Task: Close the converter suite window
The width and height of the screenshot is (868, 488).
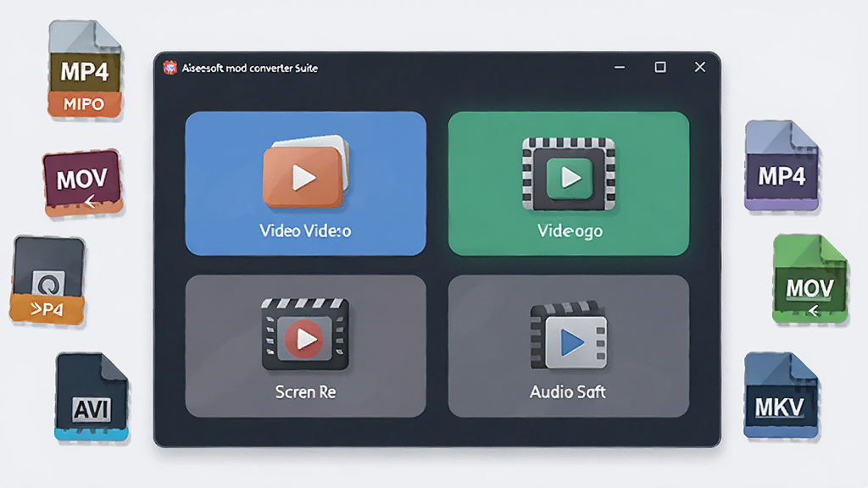Action: [x=699, y=67]
